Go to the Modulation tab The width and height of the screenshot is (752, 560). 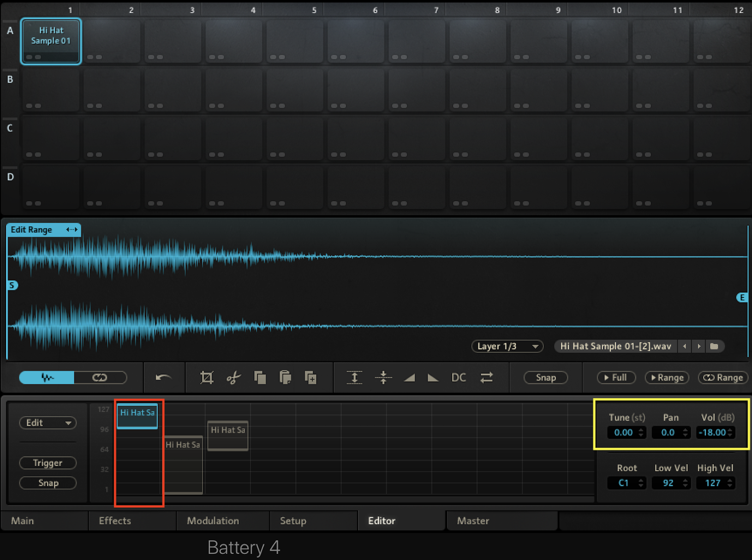(223, 521)
